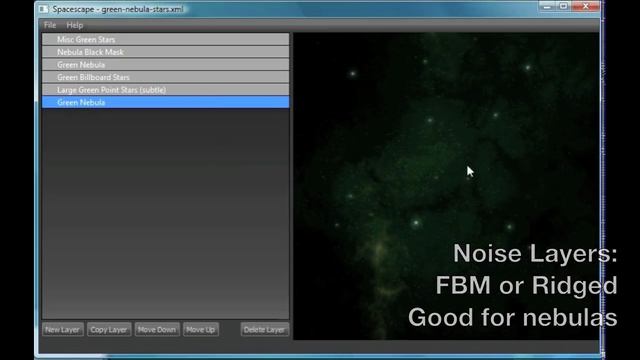
Task: Click the Move Down button
Action: pyautogui.click(x=157, y=329)
